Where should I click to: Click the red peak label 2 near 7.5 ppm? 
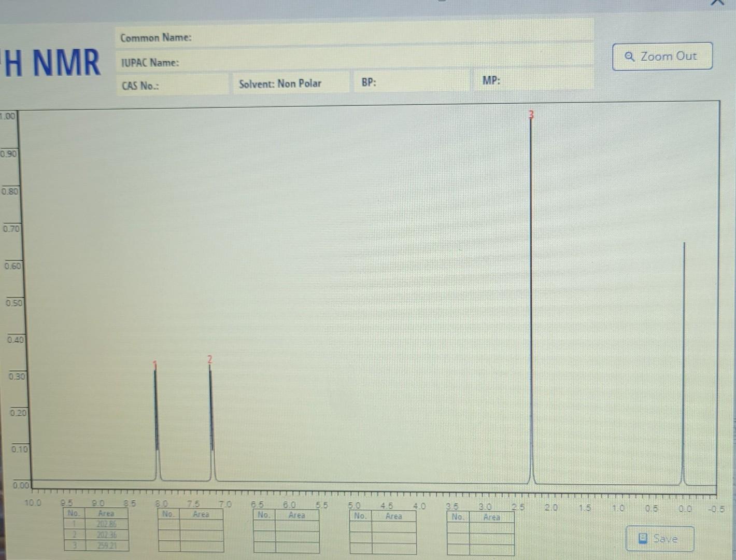210,359
